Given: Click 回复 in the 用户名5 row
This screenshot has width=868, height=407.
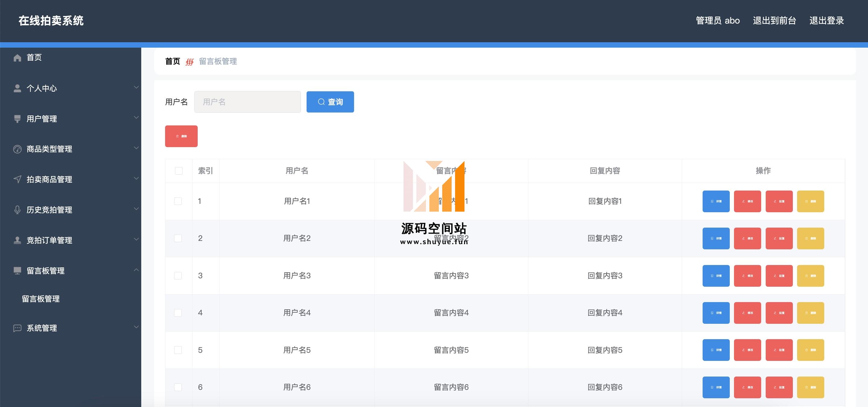Looking at the screenshot, I should (x=779, y=350).
